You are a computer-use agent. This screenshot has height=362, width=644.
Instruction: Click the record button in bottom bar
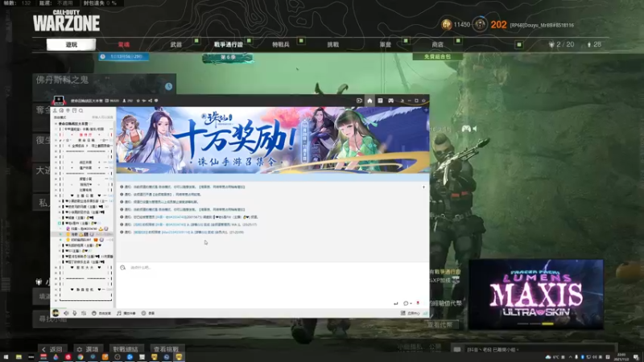148,313
